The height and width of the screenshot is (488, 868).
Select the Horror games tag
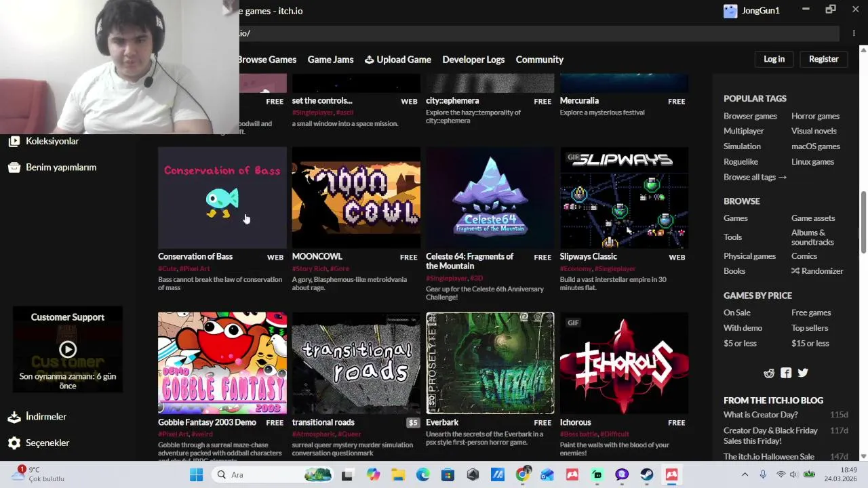coord(815,116)
